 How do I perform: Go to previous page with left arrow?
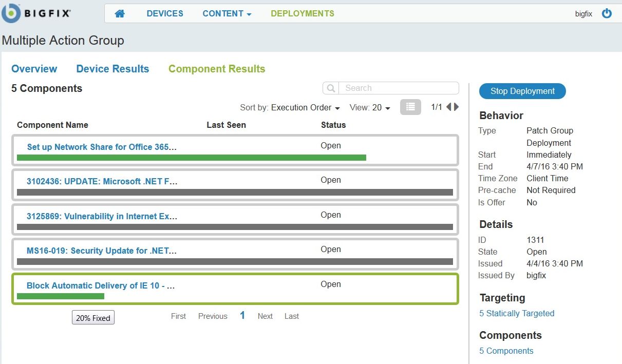pos(448,107)
